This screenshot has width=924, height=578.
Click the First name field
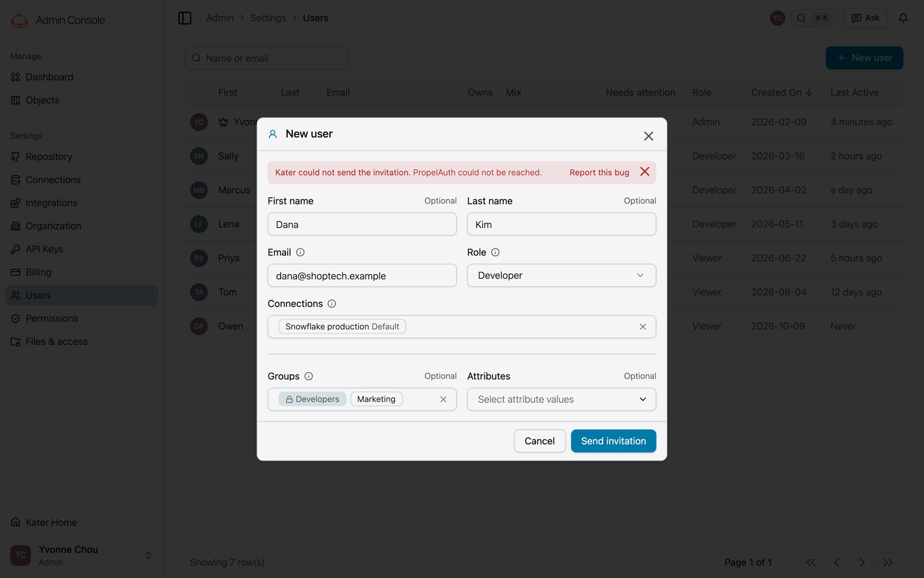click(362, 224)
